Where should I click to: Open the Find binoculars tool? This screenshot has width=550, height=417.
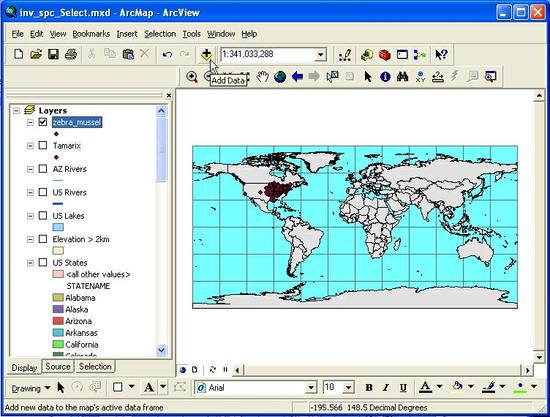(402, 76)
